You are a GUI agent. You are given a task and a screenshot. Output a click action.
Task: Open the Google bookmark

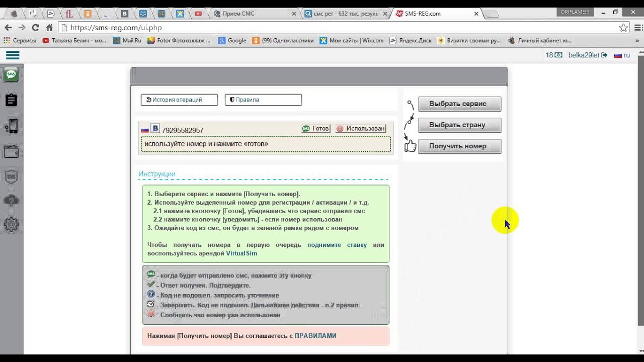coord(232,41)
